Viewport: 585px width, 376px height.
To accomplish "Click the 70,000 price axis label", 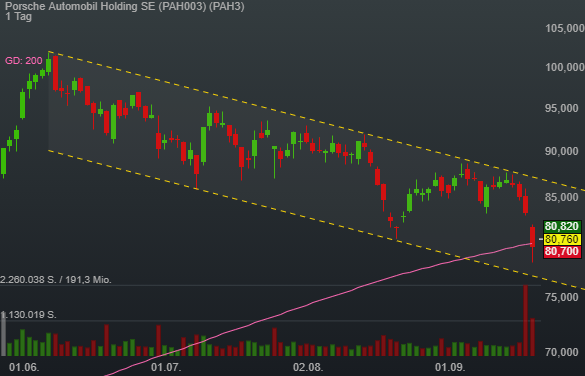I will pos(563,352).
